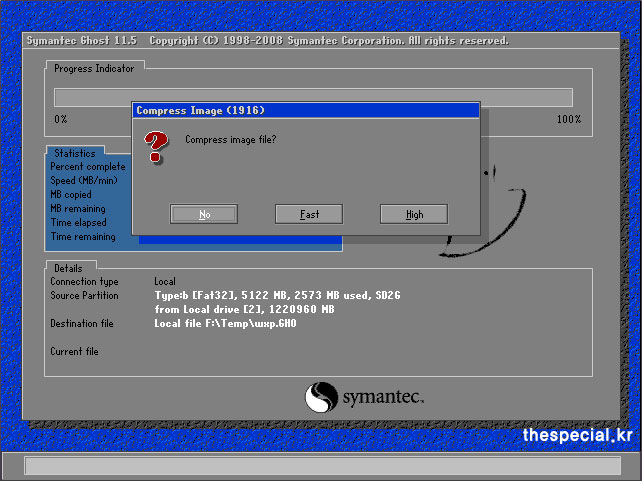
Task: Click the symantec wordmark text
Action: (x=382, y=397)
